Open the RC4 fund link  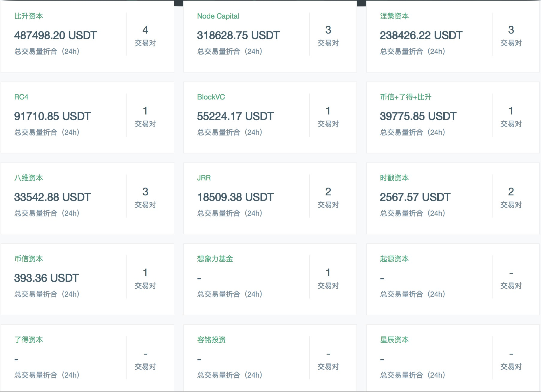[x=21, y=97]
